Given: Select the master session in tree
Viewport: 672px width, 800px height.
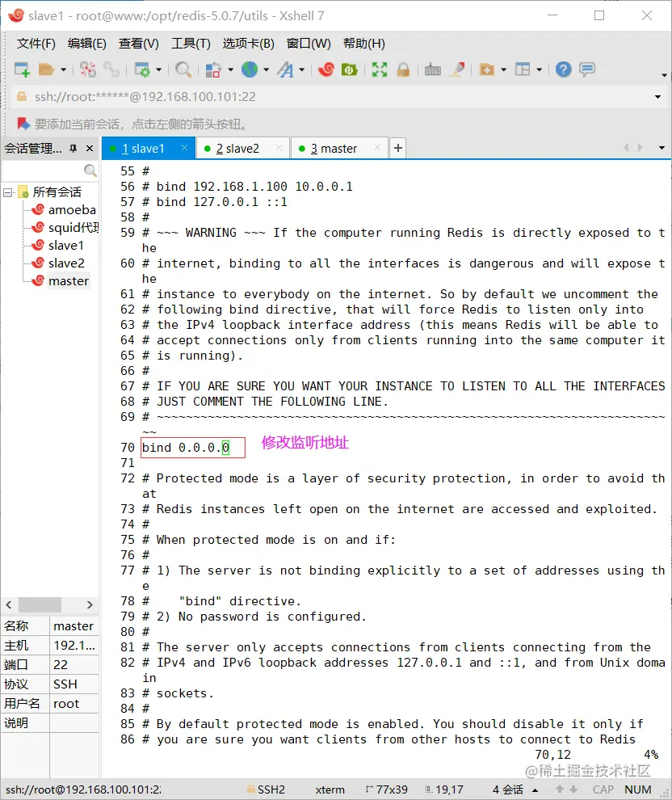Looking at the screenshot, I should [69, 281].
